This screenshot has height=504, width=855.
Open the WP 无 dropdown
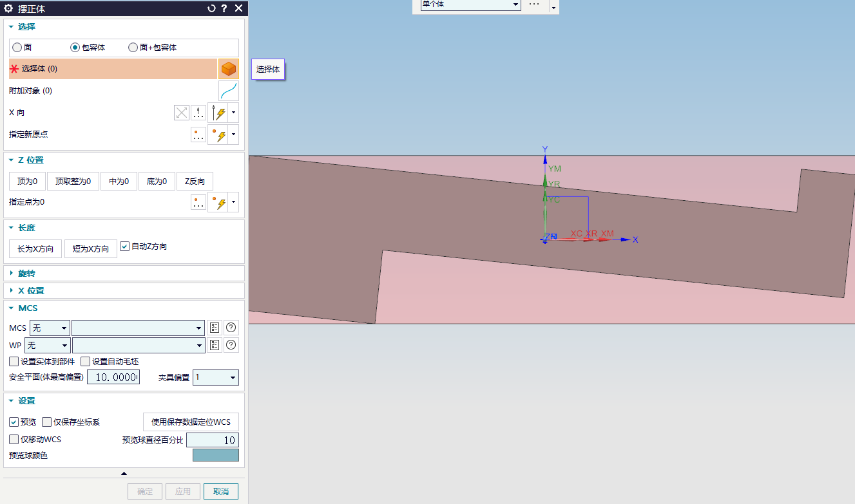(x=47, y=346)
